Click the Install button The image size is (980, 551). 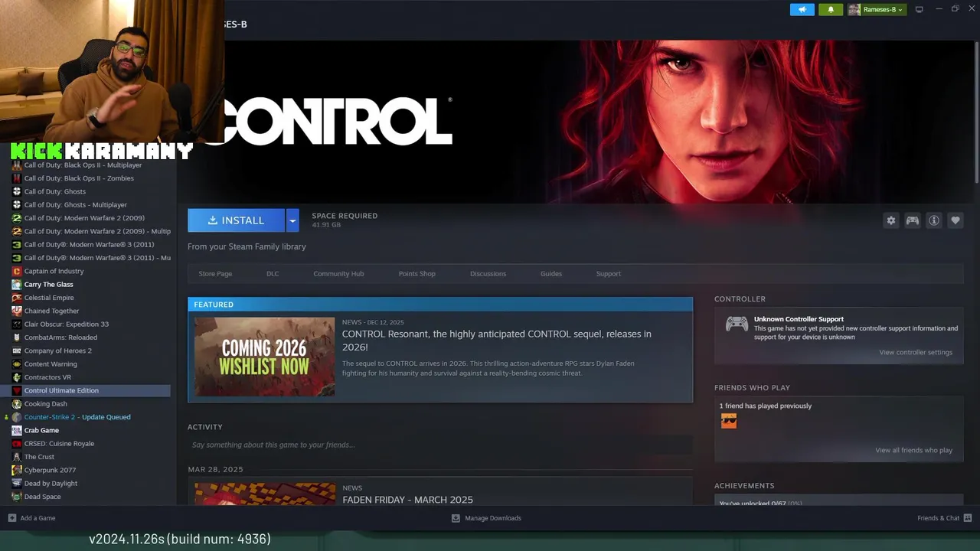click(237, 220)
